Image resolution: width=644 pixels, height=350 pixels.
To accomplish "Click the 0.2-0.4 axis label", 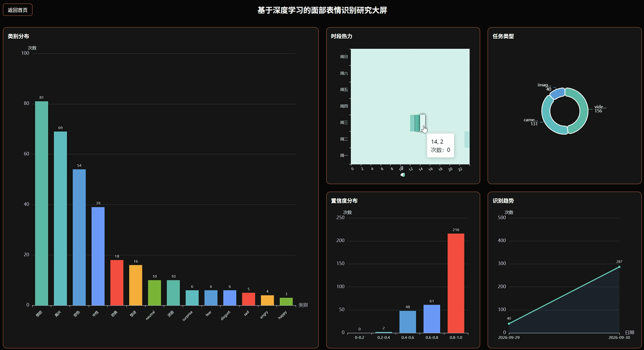I will point(384,338).
